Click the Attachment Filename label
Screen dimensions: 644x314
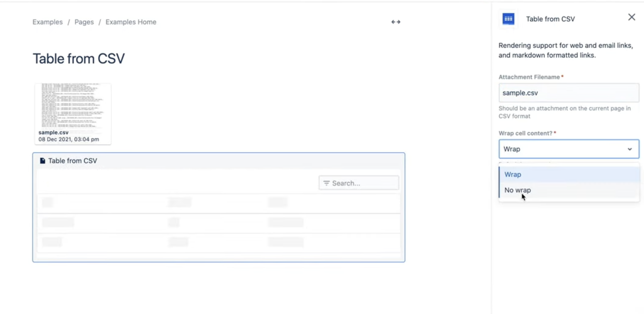click(529, 77)
